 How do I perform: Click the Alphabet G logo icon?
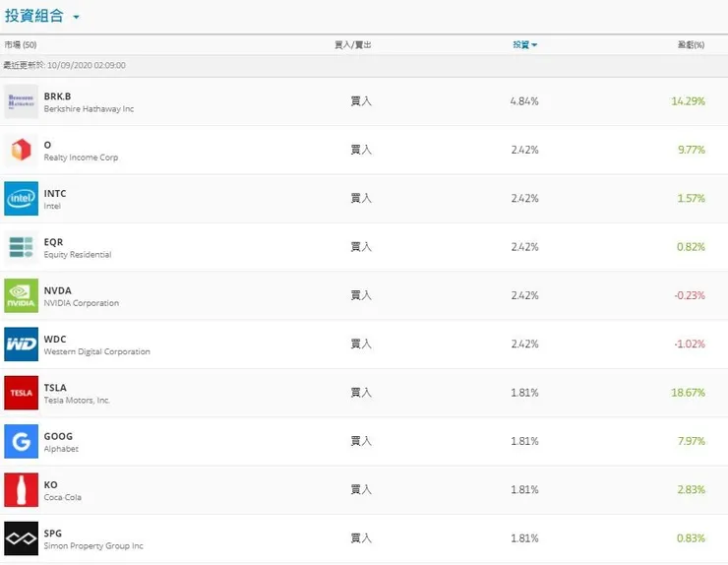(x=21, y=441)
